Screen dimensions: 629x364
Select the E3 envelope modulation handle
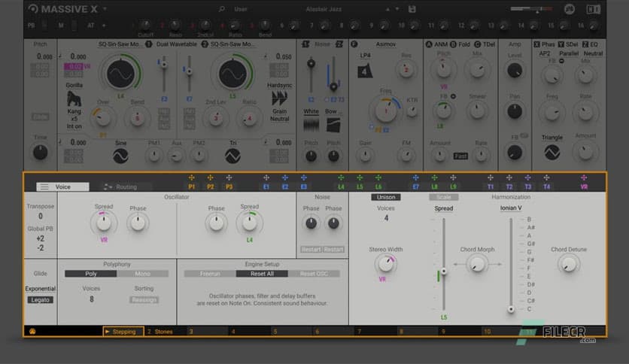(304, 177)
